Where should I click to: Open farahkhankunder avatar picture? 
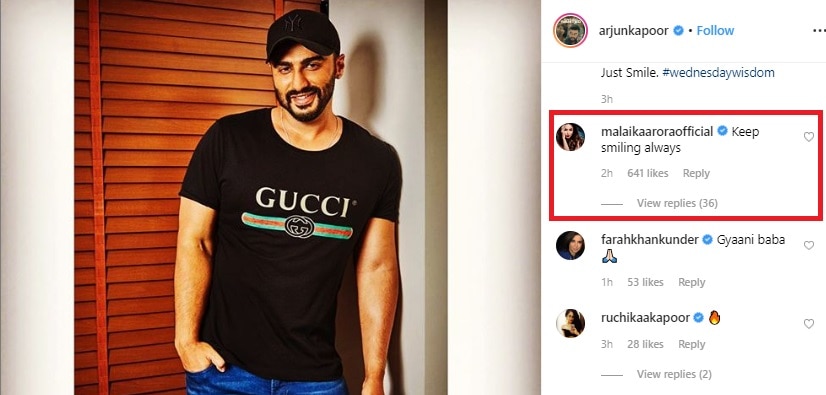pyautogui.click(x=571, y=245)
